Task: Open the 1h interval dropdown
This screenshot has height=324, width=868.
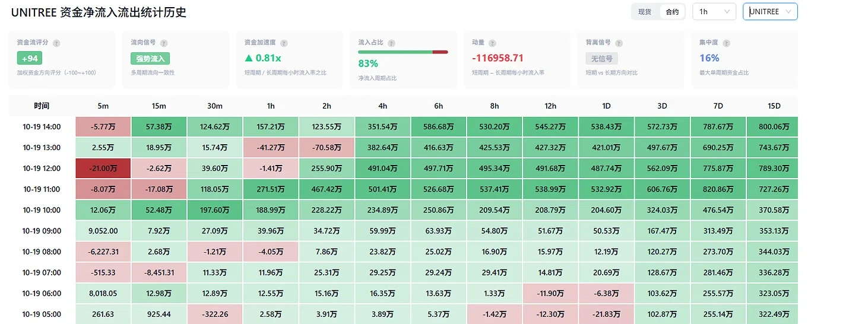Action: (714, 12)
